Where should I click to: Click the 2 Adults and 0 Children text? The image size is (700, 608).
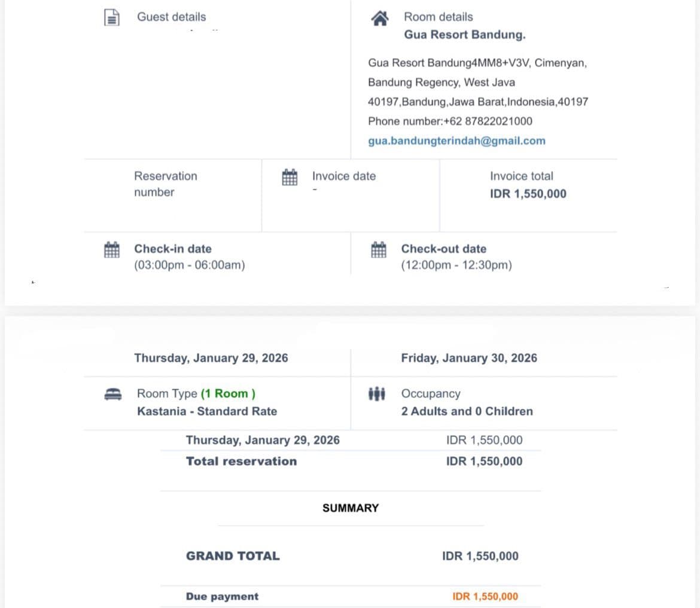point(467,411)
